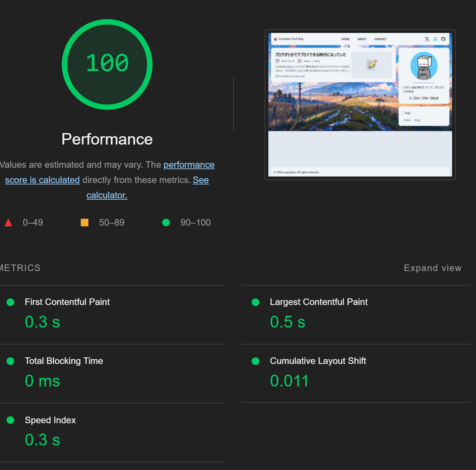Image resolution: width=476 pixels, height=470 pixels.
Task: Expand the First Contentful Paint metric
Action: tap(113, 315)
